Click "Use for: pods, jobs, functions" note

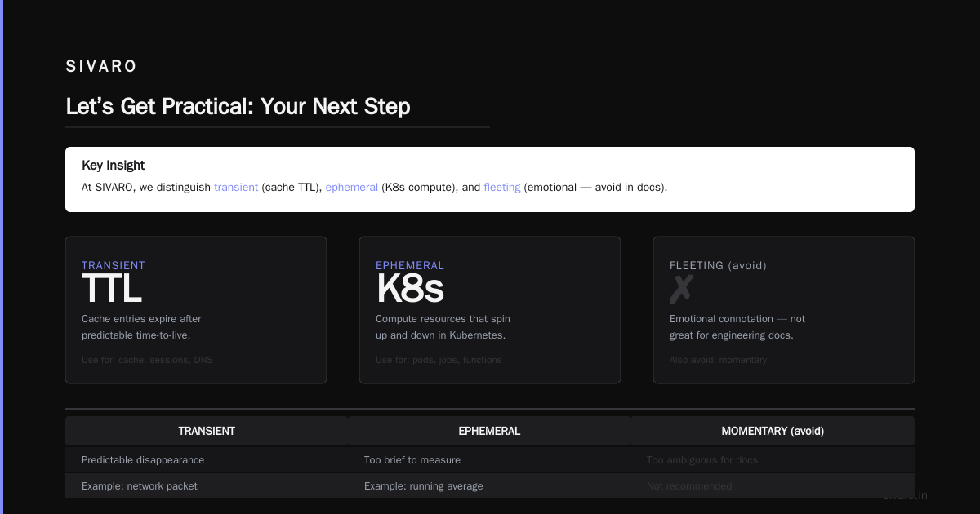pyautogui.click(x=439, y=360)
